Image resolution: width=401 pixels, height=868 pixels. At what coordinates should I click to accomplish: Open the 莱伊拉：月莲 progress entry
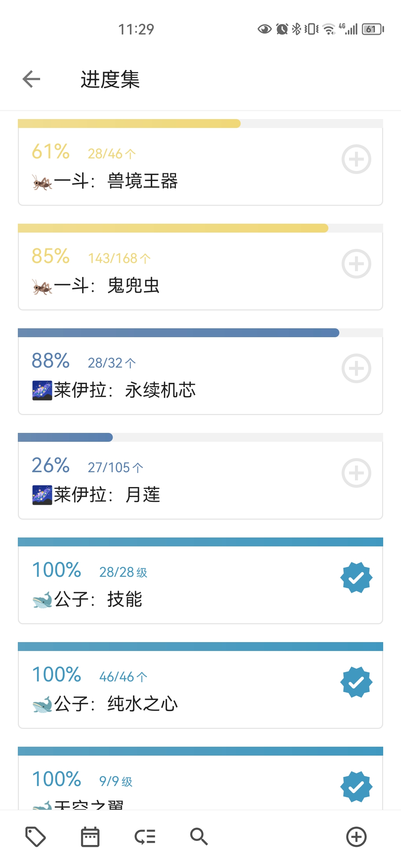pyautogui.click(x=107, y=495)
